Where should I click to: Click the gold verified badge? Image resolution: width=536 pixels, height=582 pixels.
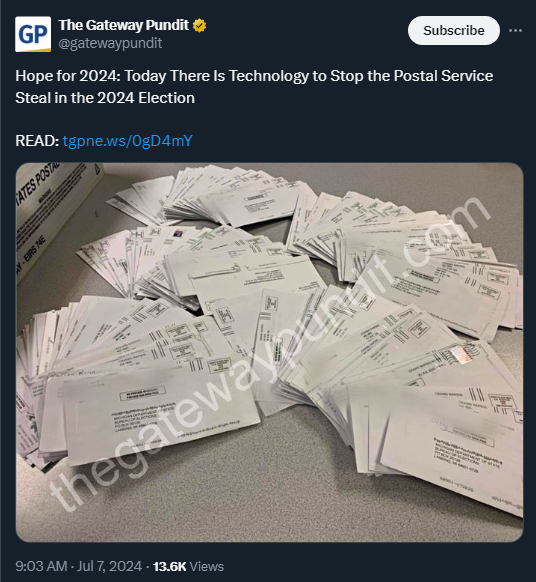pyautogui.click(x=199, y=25)
